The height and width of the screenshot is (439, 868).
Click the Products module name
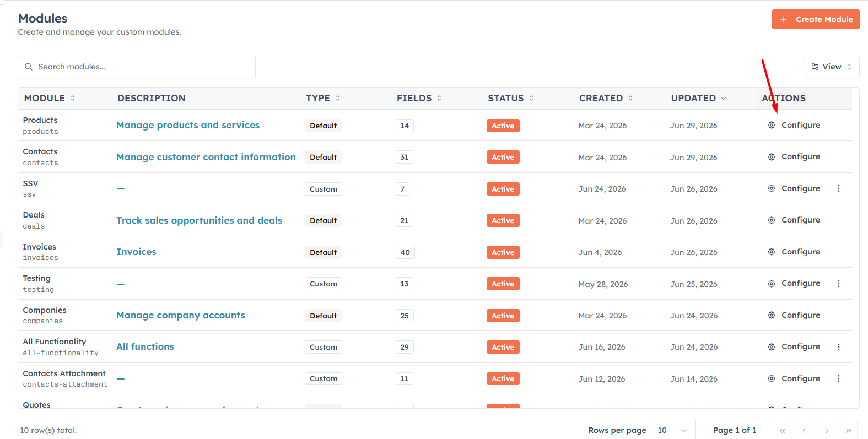point(40,120)
